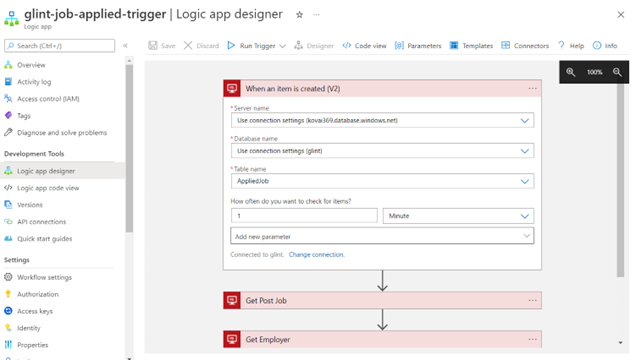Click the sidebar scroll-up arrow
Image resolution: width=636 pixels, height=360 pixels.
[129, 61]
